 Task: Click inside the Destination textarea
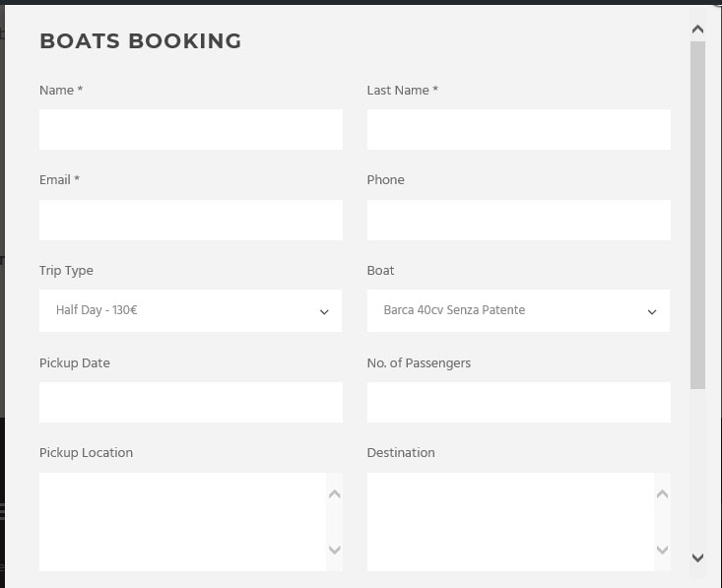pyautogui.click(x=510, y=521)
